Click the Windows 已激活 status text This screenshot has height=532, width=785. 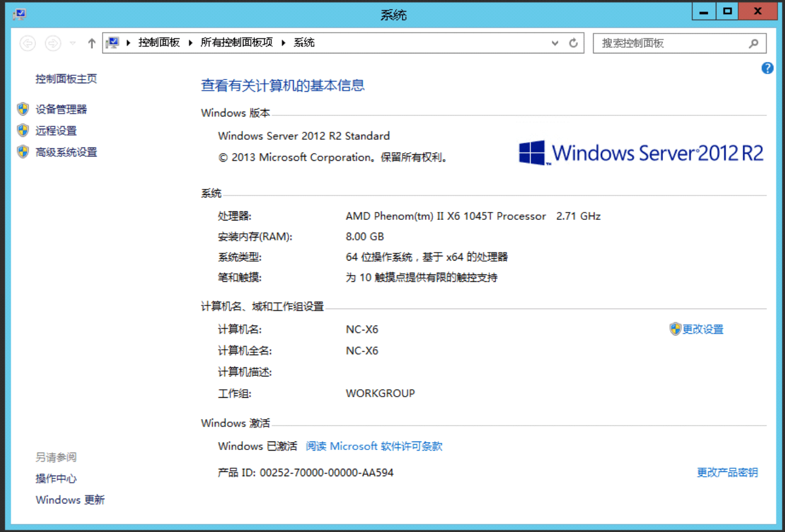coord(257,446)
